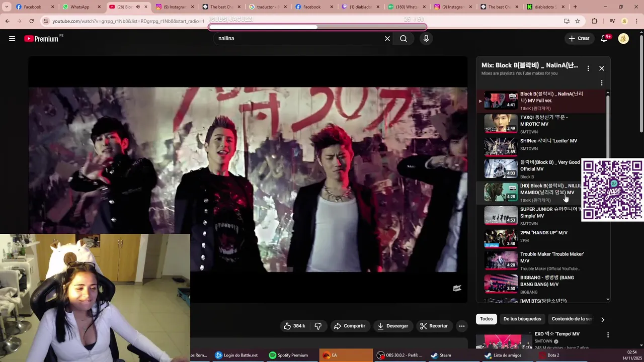View site information icon in address bar

tap(46, 21)
